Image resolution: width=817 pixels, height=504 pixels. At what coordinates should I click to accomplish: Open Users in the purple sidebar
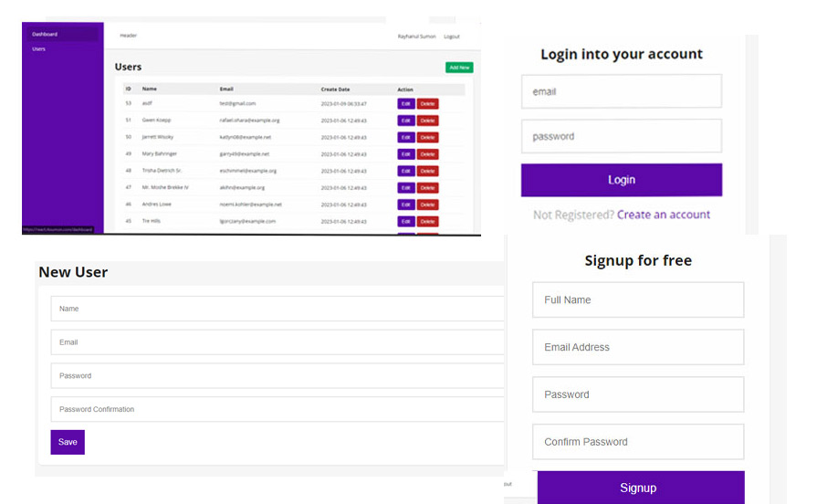coord(39,48)
